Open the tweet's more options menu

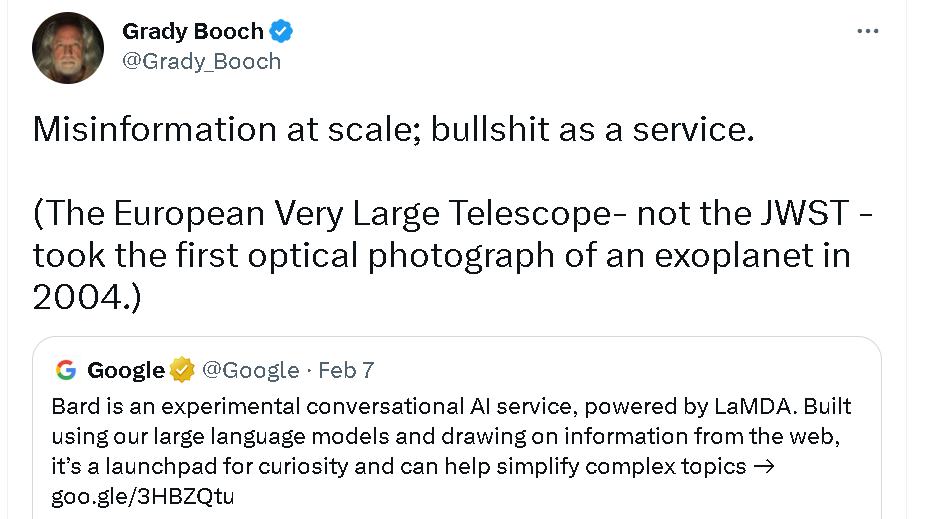[867, 32]
